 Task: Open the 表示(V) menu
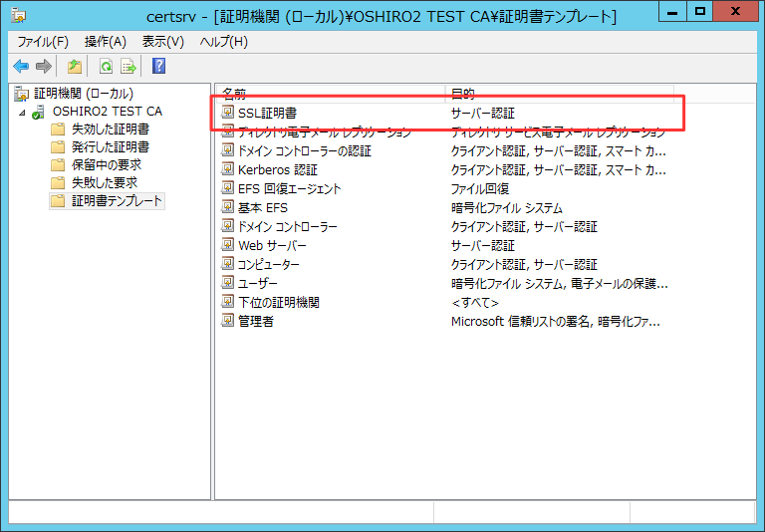(x=163, y=42)
